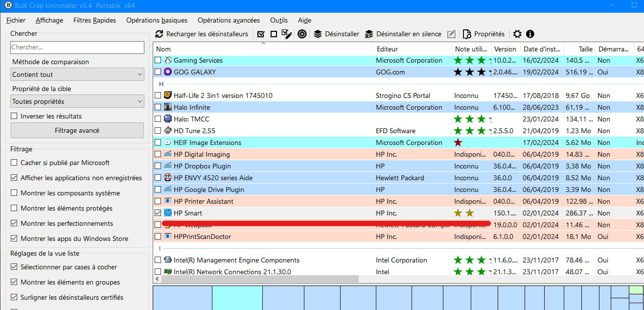This screenshot has height=310, width=644.
Task: Click the GOG GALAXY purple app icon
Action: click(x=168, y=72)
